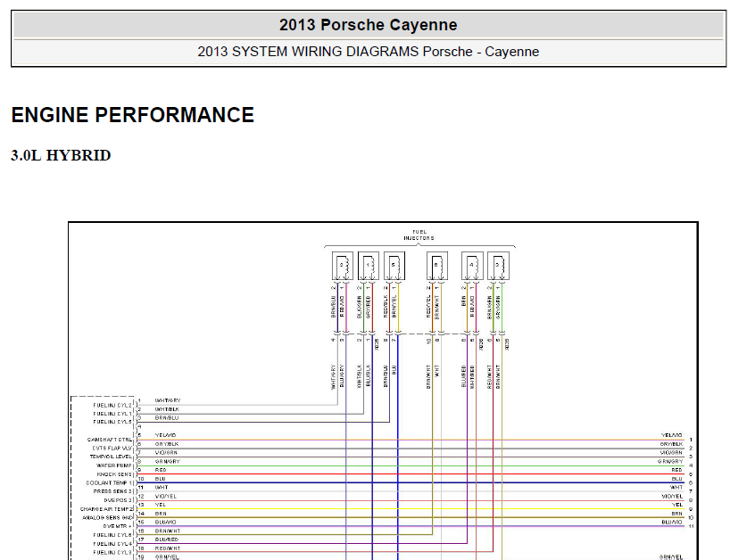
Task: Select fuel injector symbol numbered 1
Action: [x=369, y=266]
